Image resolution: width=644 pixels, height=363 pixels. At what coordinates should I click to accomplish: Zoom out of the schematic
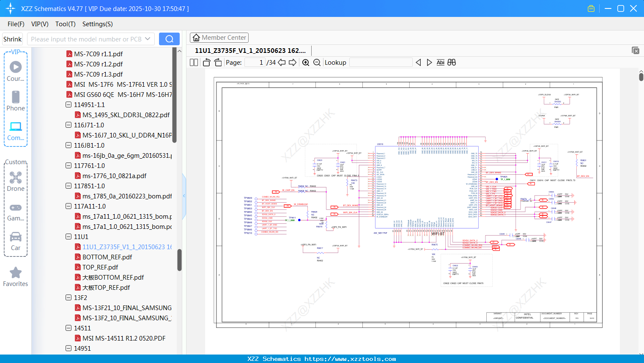(x=317, y=63)
